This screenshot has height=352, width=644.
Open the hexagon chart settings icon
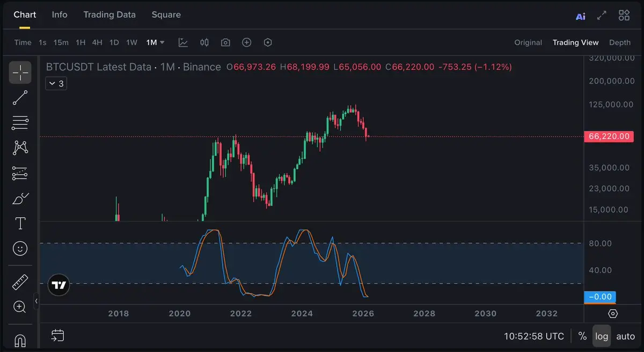[x=268, y=42]
